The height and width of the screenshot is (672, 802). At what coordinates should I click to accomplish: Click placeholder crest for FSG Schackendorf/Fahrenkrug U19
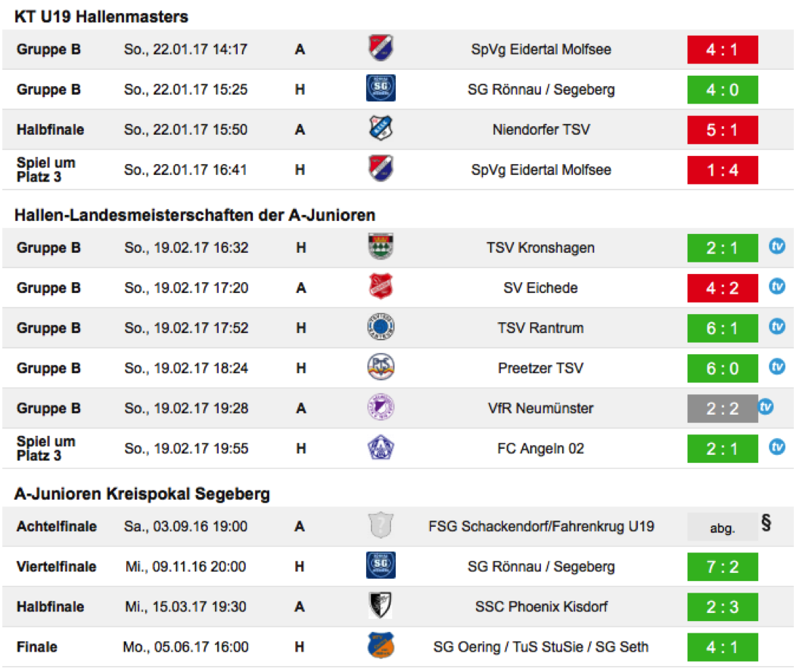(x=381, y=526)
